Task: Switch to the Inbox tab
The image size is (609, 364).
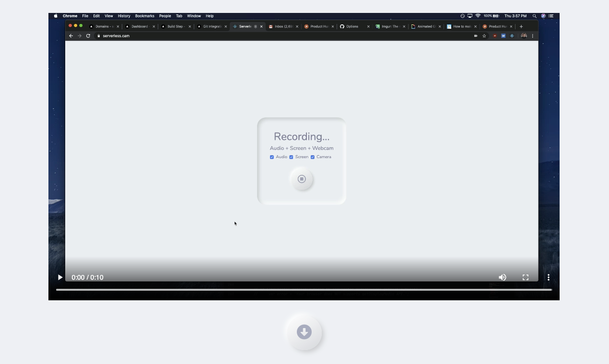Action: point(282,26)
